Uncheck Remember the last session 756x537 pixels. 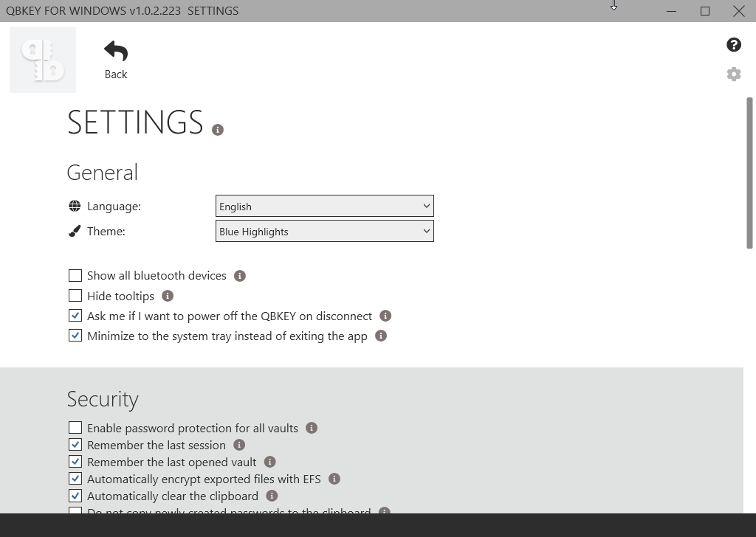click(x=75, y=444)
